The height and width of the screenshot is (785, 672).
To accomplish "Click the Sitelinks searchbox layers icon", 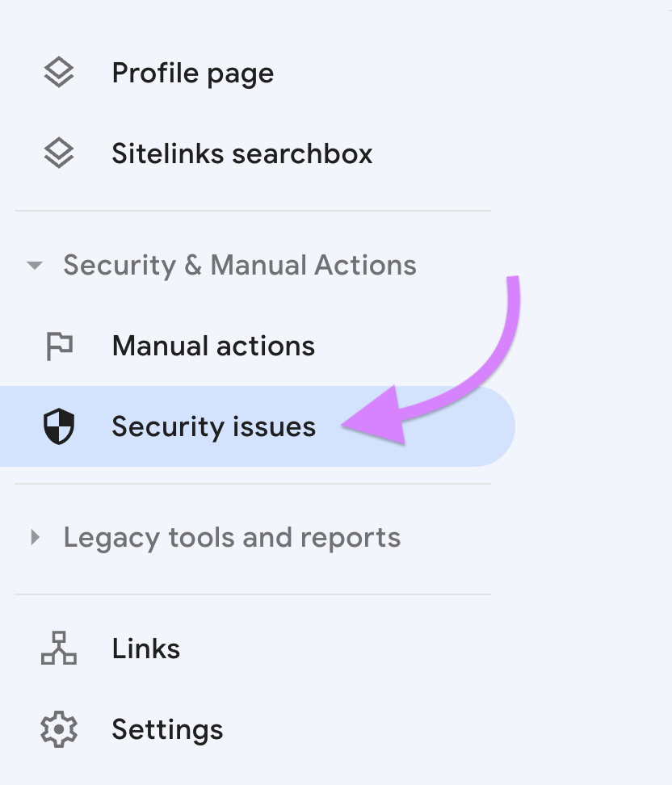I will tap(57, 153).
